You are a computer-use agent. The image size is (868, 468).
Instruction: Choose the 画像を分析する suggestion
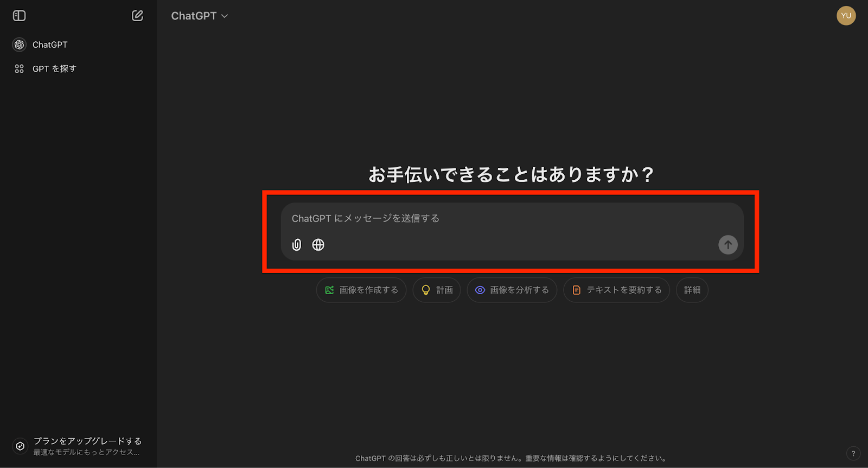(x=512, y=290)
